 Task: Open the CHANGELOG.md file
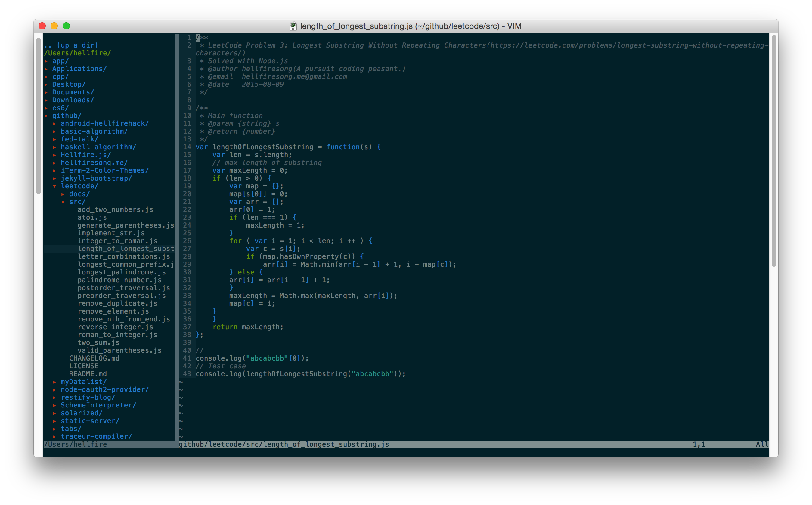[x=94, y=358]
